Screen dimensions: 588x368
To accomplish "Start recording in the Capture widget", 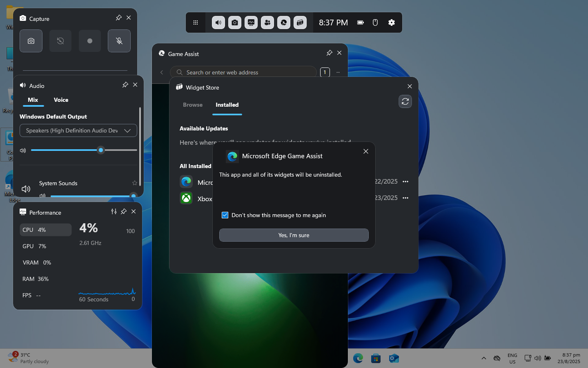I will click(x=90, y=41).
